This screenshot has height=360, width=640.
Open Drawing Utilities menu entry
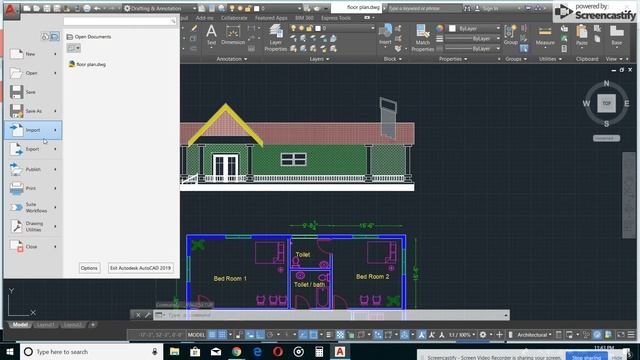pos(33,227)
